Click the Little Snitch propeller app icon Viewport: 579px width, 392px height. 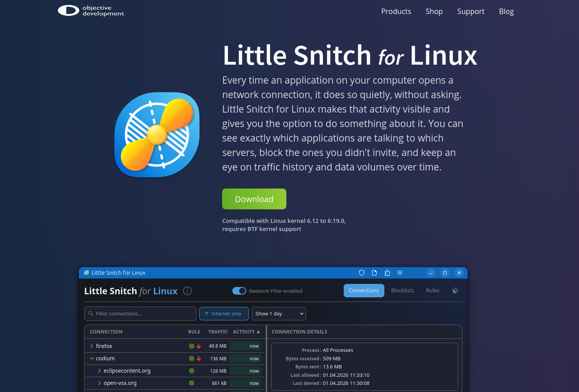click(x=157, y=134)
